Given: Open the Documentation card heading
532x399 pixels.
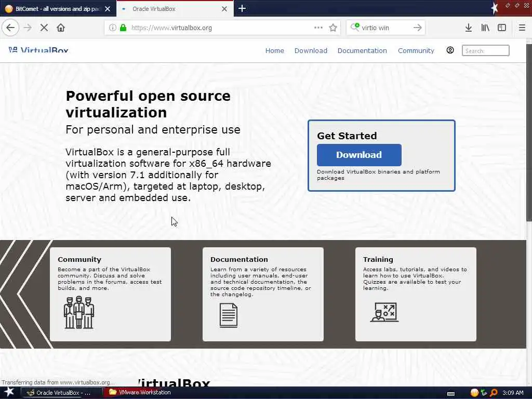Looking at the screenshot, I should [x=239, y=259].
